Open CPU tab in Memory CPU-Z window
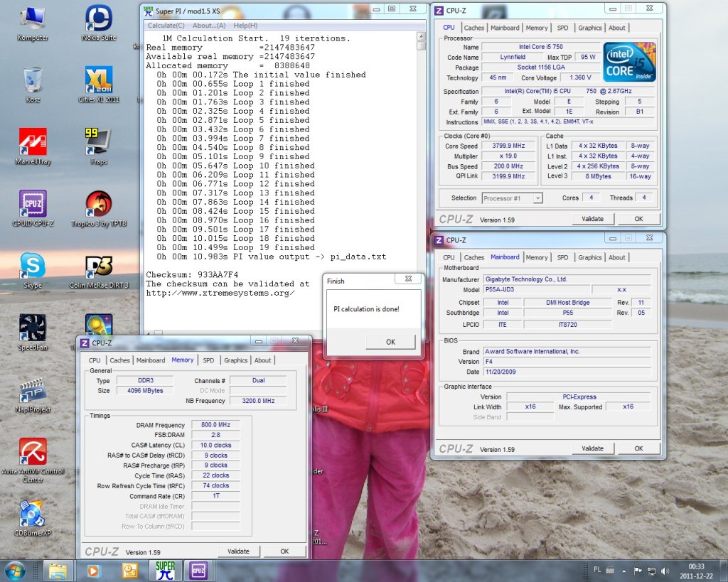The height and width of the screenshot is (582, 728). [95, 360]
